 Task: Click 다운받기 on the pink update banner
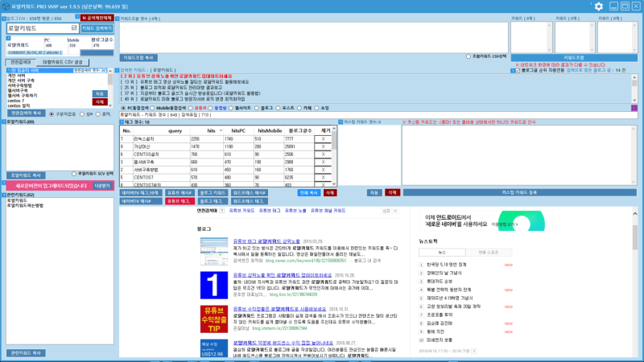pos(102,186)
